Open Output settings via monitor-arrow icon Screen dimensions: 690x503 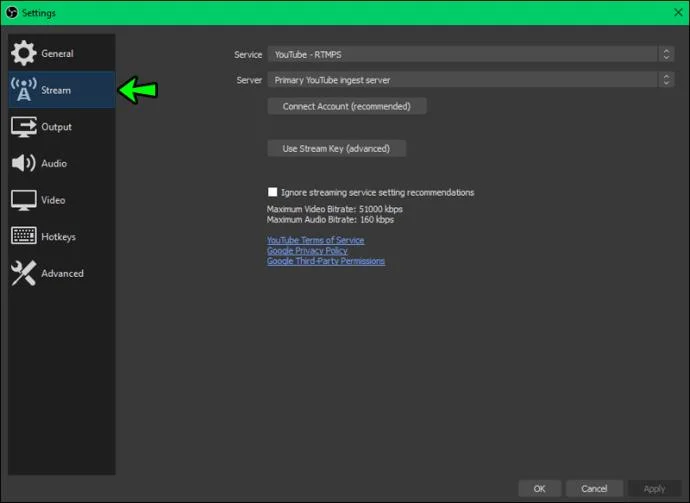[23, 127]
